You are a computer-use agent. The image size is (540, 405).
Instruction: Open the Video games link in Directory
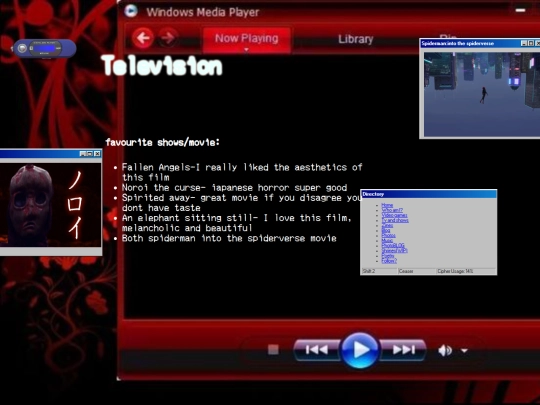click(x=394, y=215)
